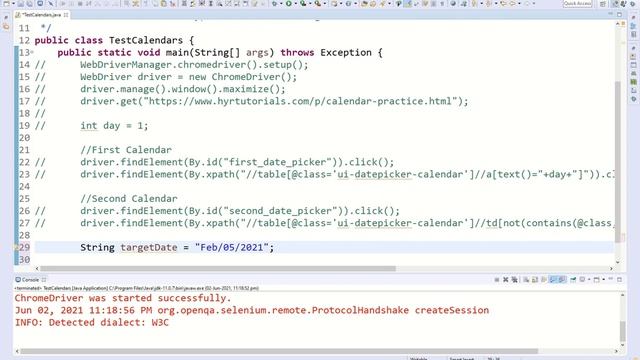Click the Open Perspective icon
The image size is (640, 360).
point(602,4)
